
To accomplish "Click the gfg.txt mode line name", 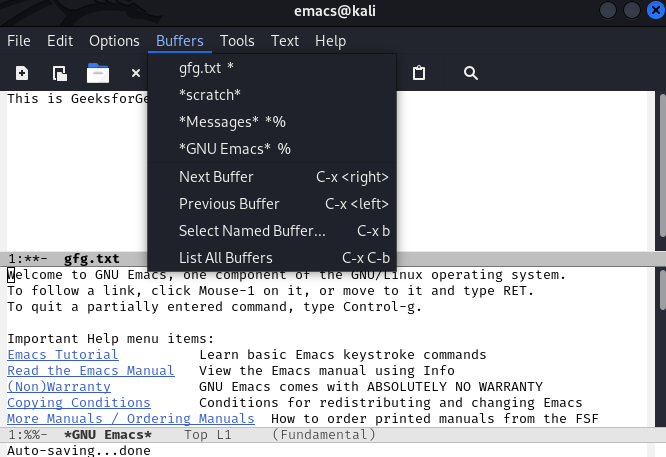I will pyautogui.click(x=92, y=259).
